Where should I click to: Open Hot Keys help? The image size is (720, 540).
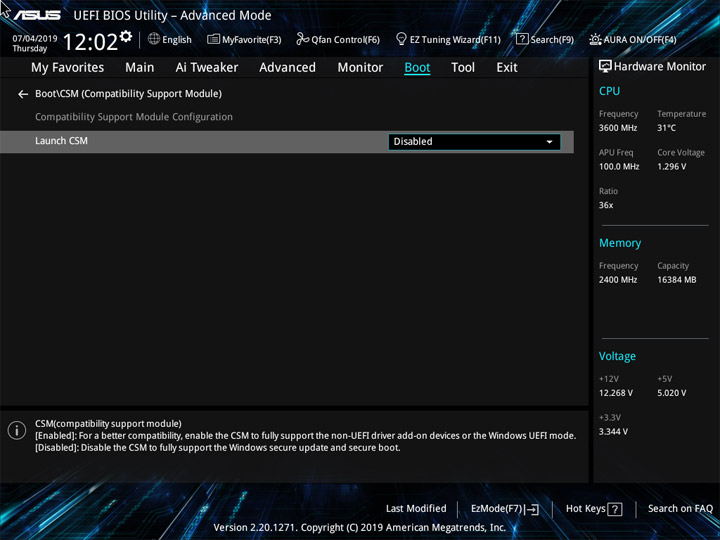click(x=594, y=509)
